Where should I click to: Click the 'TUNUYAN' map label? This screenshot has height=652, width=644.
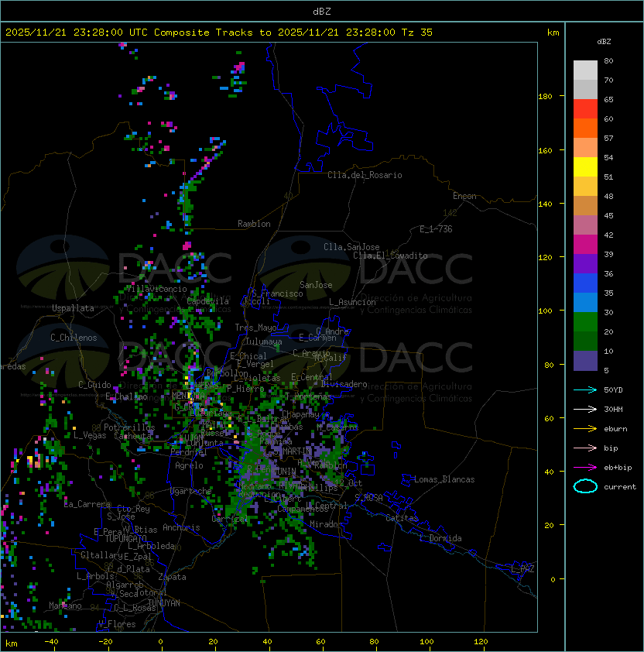click(x=163, y=603)
